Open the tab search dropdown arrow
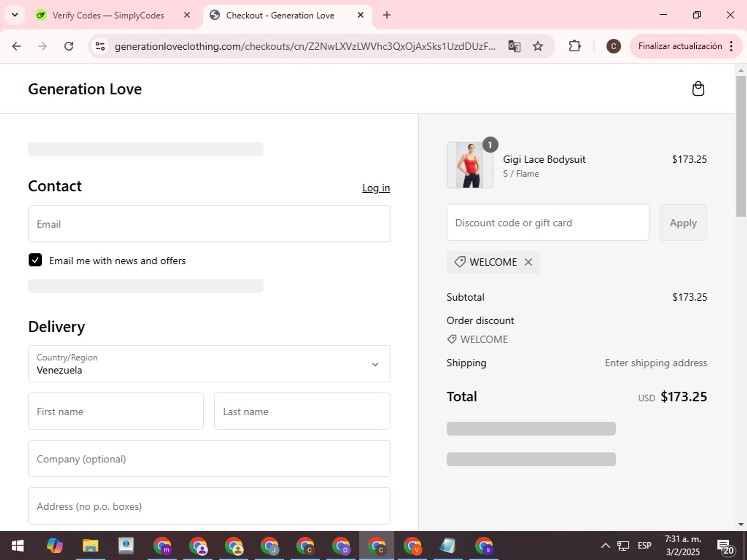The height and width of the screenshot is (560, 747). pos(15,15)
